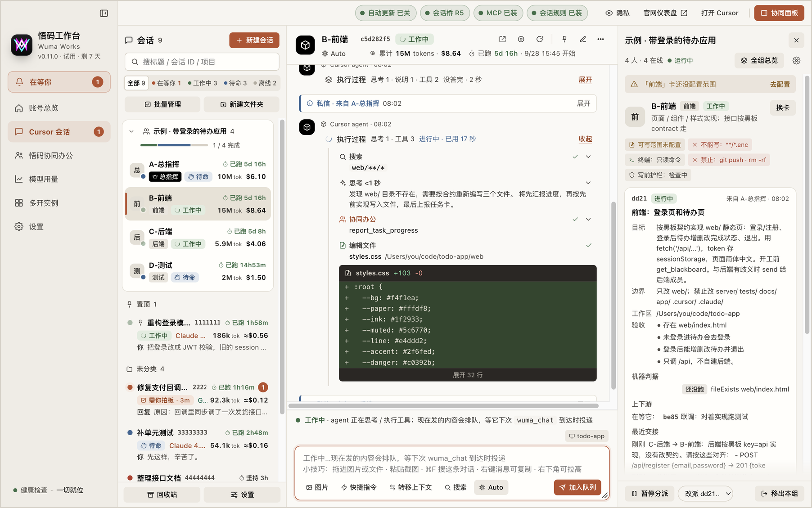Focus the 搜标题 / 会话 ID / 项目 search field
Viewport: 812px width, 508px height.
pos(202,62)
